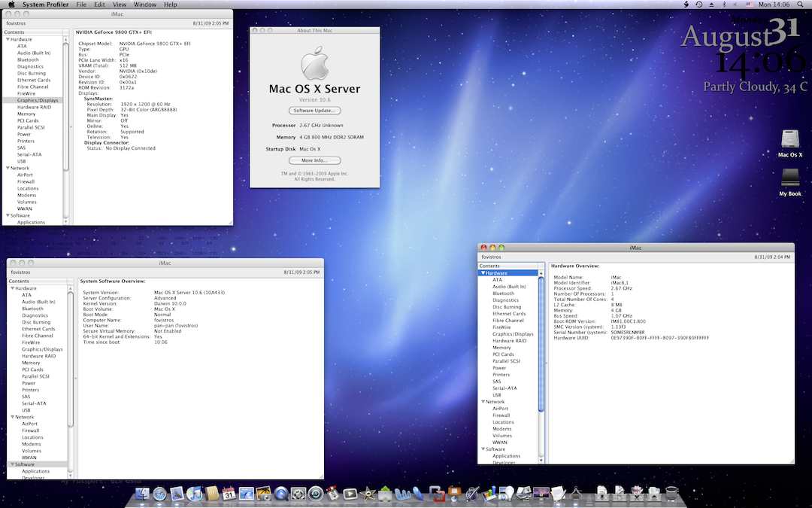The height and width of the screenshot is (508, 812).
Task: Open Numbers chart icon in the Dock
Action: tap(489, 494)
